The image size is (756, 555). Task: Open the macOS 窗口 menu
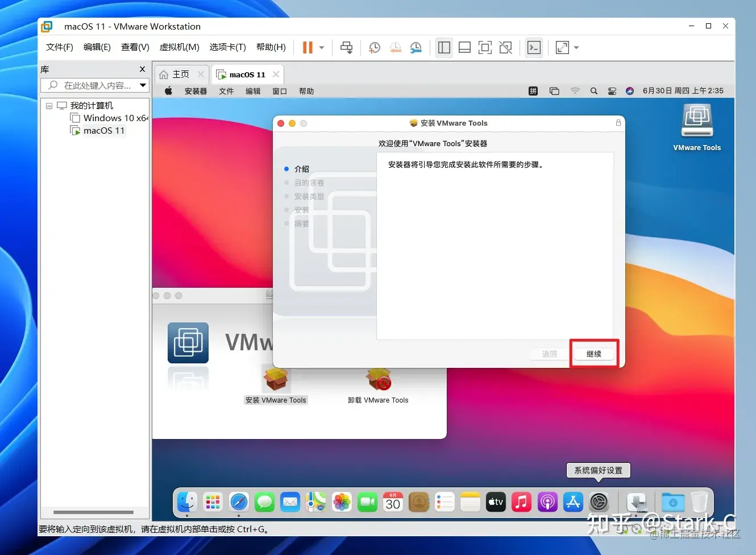[280, 91]
